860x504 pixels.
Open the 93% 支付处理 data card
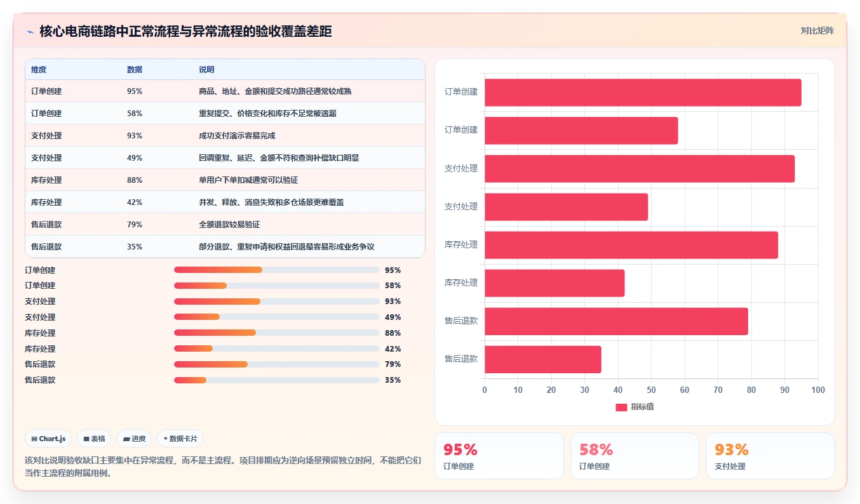point(770,456)
